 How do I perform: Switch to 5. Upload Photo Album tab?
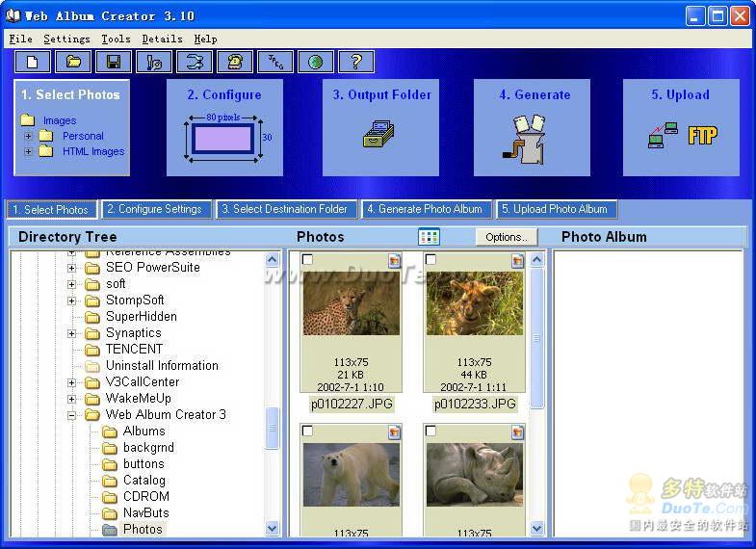[x=557, y=209]
